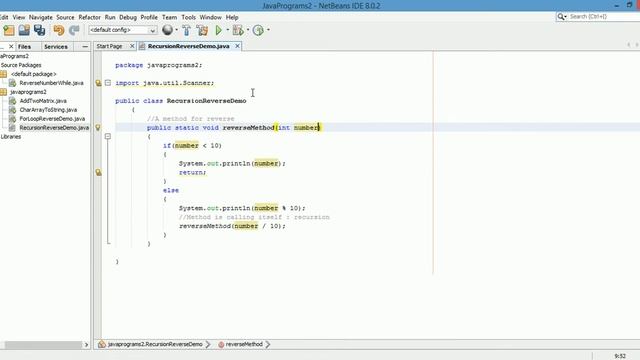This screenshot has width=640, height=360.
Task: Close the RecursionReverseDemo.java tab
Action: (x=237, y=46)
